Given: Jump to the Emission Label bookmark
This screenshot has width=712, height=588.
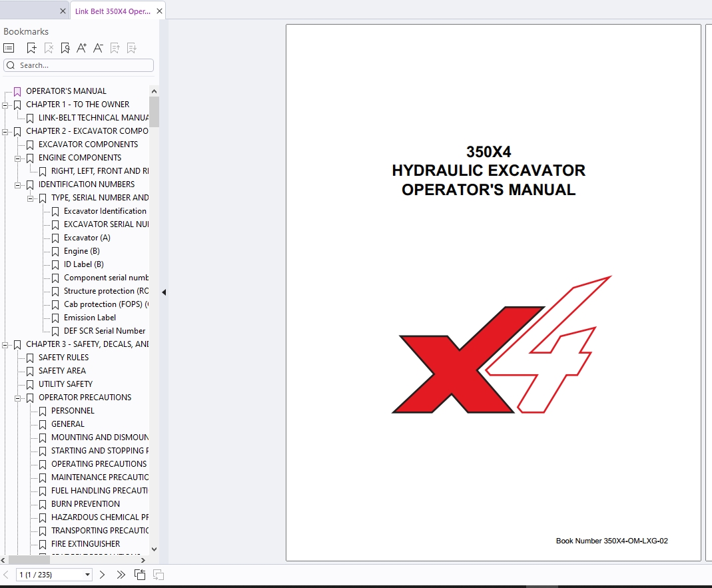Looking at the screenshot, I should point(90,318).
